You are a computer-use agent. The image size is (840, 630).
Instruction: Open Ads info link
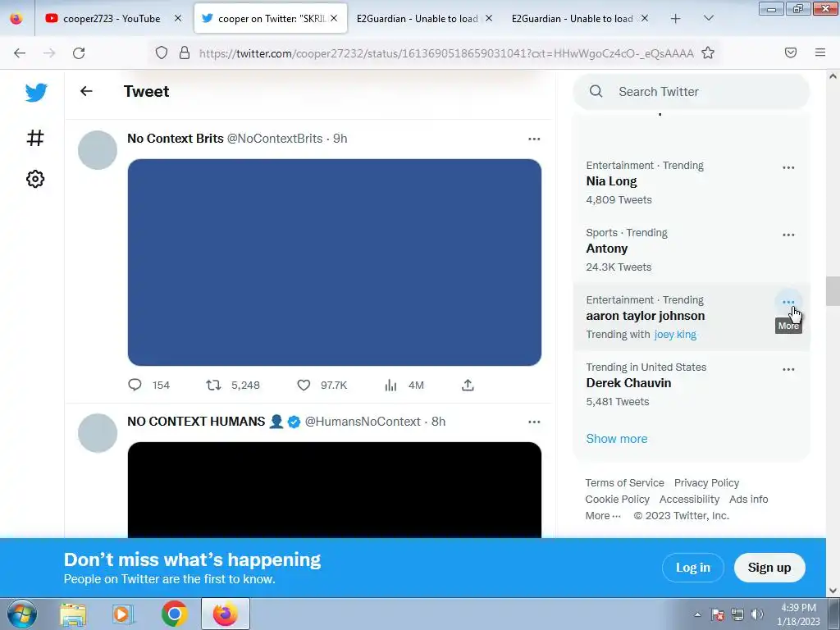pos(748,500)
